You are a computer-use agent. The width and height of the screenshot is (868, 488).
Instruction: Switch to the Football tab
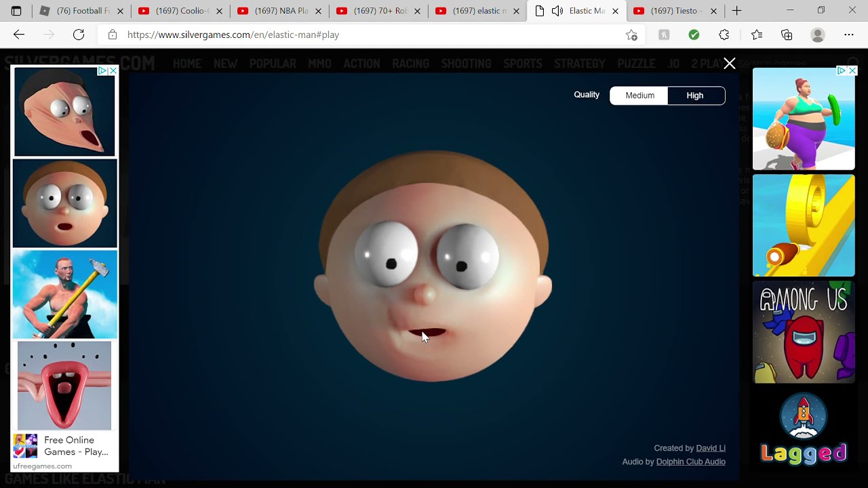tap(80, 11)
